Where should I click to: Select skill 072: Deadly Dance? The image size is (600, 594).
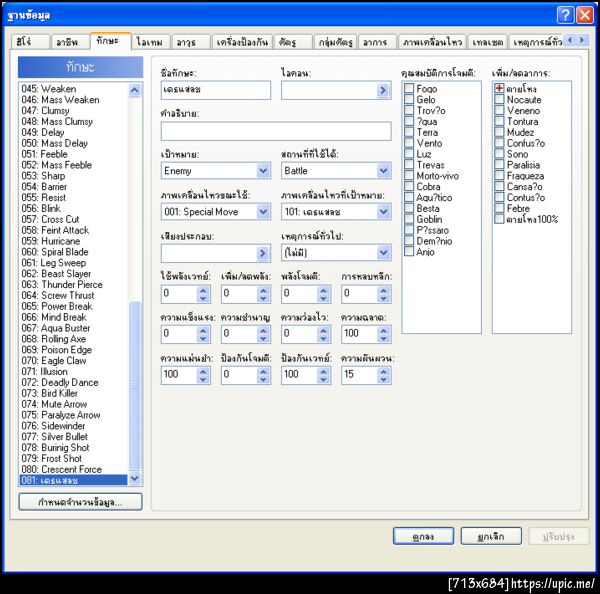pos(73,382)
